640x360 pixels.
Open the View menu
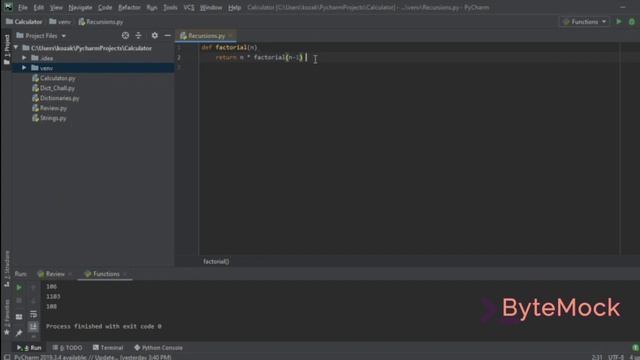click(56, 7)
